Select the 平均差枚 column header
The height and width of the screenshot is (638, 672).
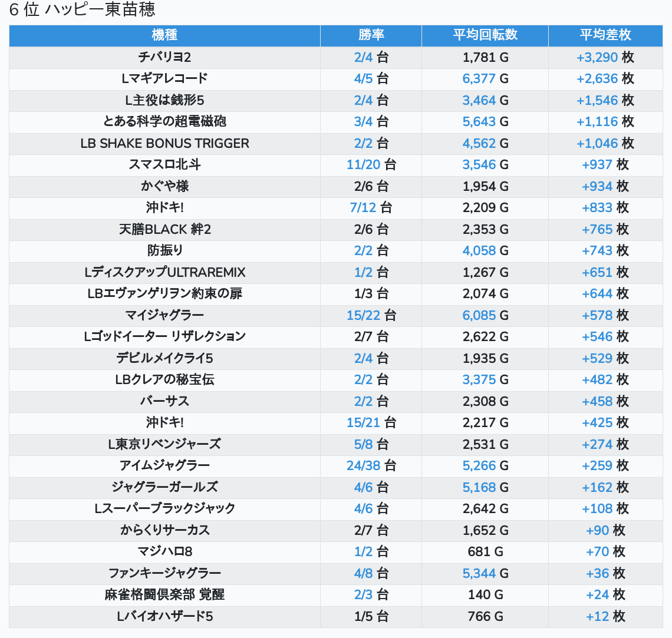pyautogui.click(x=605, y=35)
